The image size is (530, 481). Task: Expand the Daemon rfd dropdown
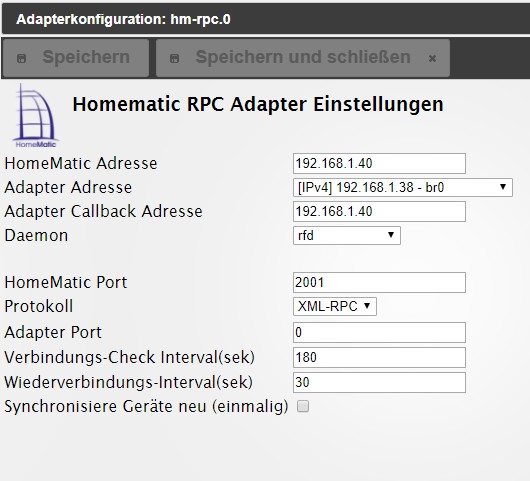click(347, 235)
